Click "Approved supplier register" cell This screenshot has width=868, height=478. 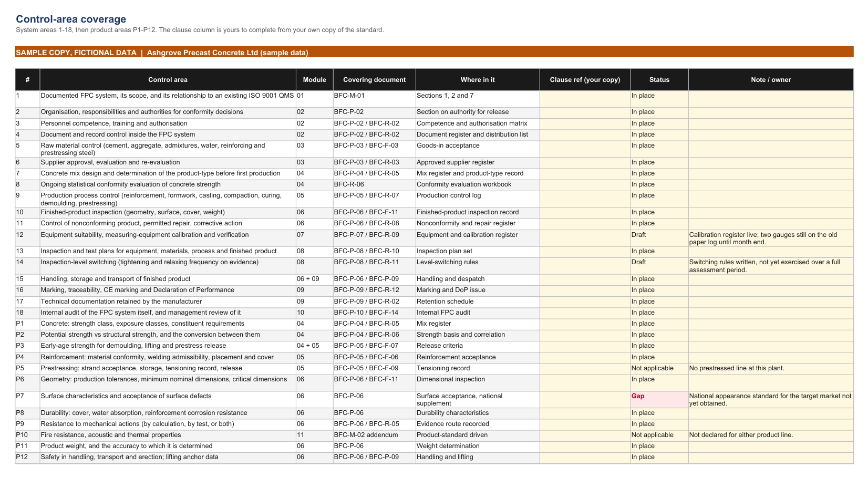coord(478,163)
